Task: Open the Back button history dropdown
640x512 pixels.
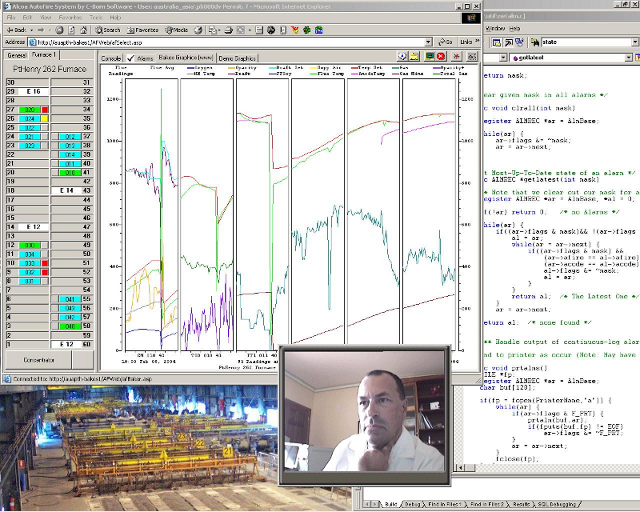Action: point(31,30)
